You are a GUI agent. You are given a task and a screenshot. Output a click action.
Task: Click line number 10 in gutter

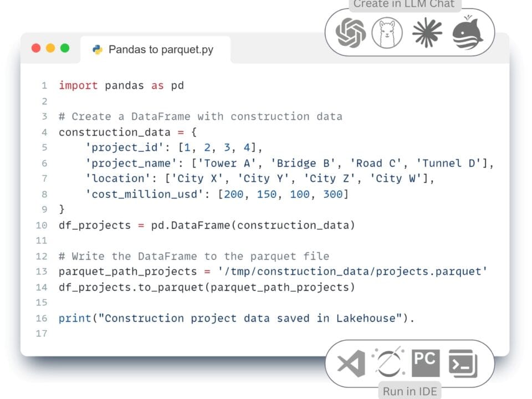pyautogui.click(x=42, y=225)
